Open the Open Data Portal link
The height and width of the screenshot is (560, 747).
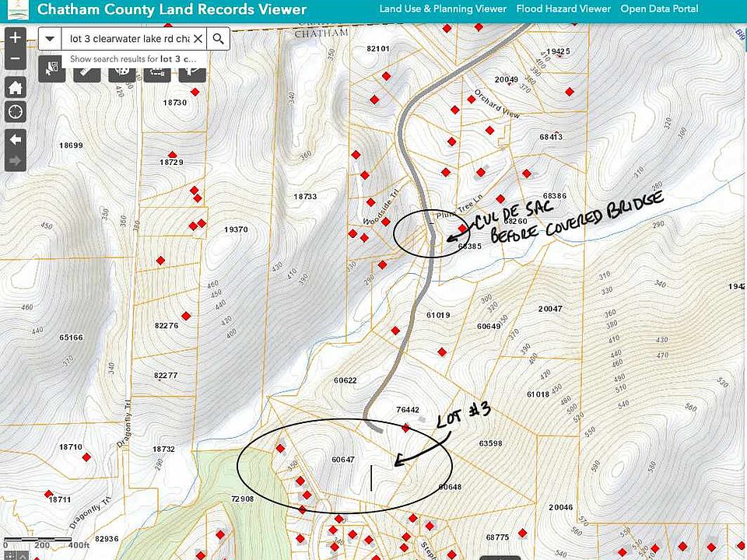tap(659, 9)
